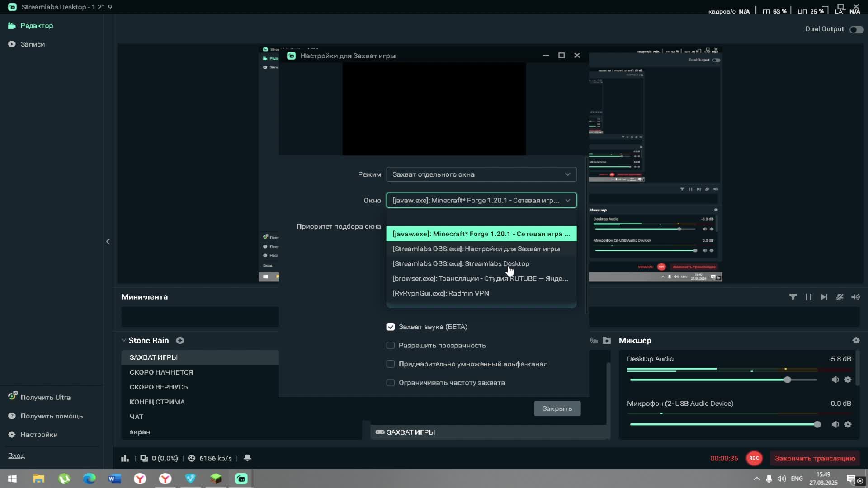Click the ENG language indicator in tray

797,479
